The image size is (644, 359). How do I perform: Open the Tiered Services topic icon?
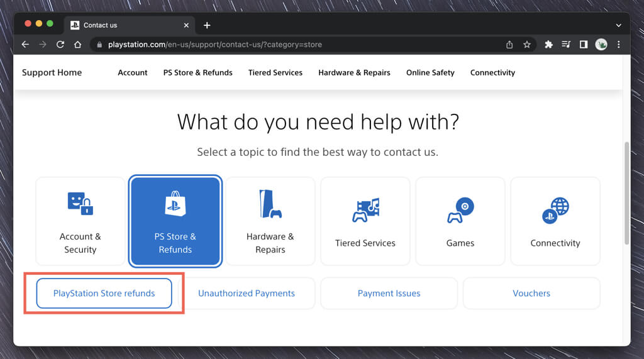tap(365, 210)
